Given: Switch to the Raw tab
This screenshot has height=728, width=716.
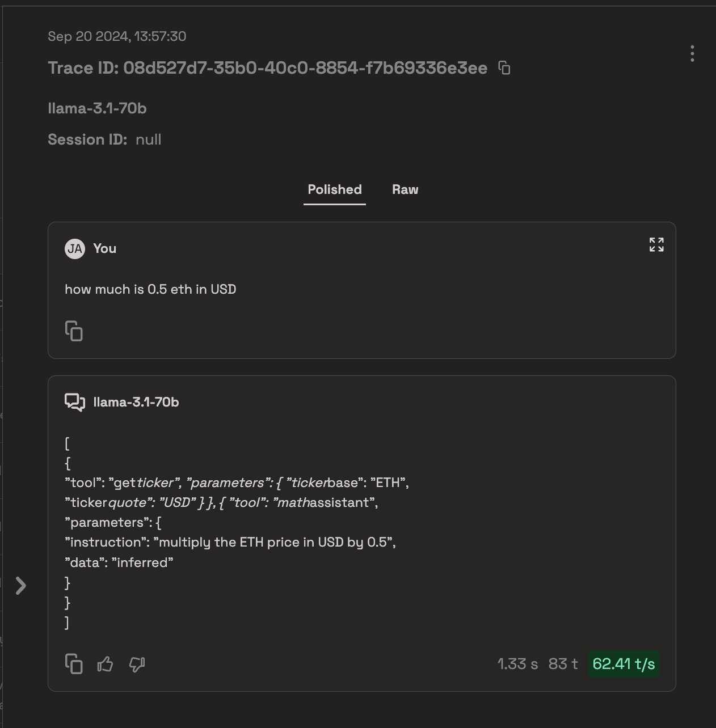Looking at the screenshot, I should tap(405, 190).
